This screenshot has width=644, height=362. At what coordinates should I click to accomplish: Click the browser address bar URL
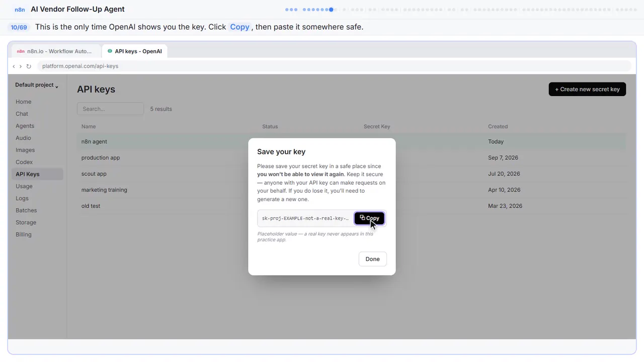pos(80,66)
